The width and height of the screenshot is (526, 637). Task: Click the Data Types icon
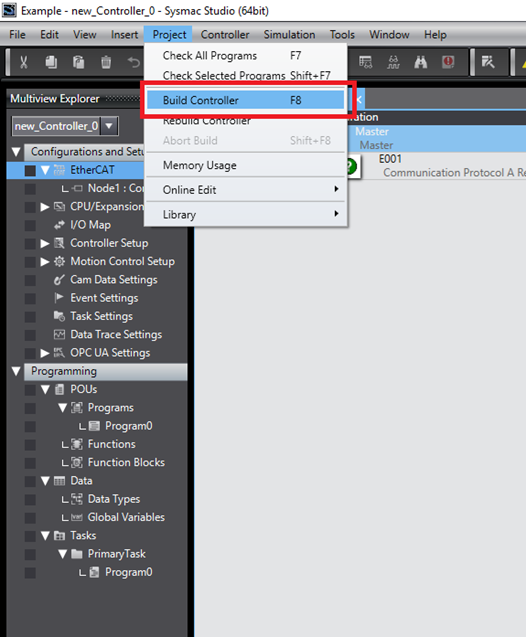(77, 499)
